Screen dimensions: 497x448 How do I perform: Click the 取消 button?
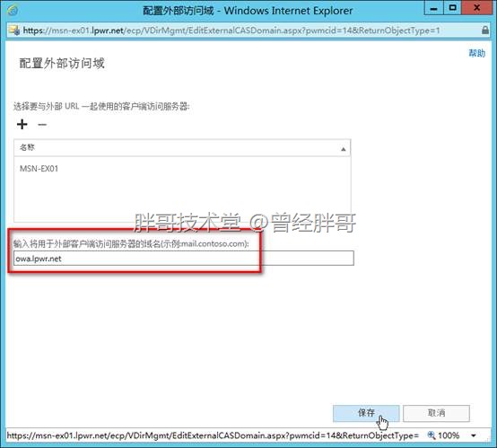pos(436,413)
